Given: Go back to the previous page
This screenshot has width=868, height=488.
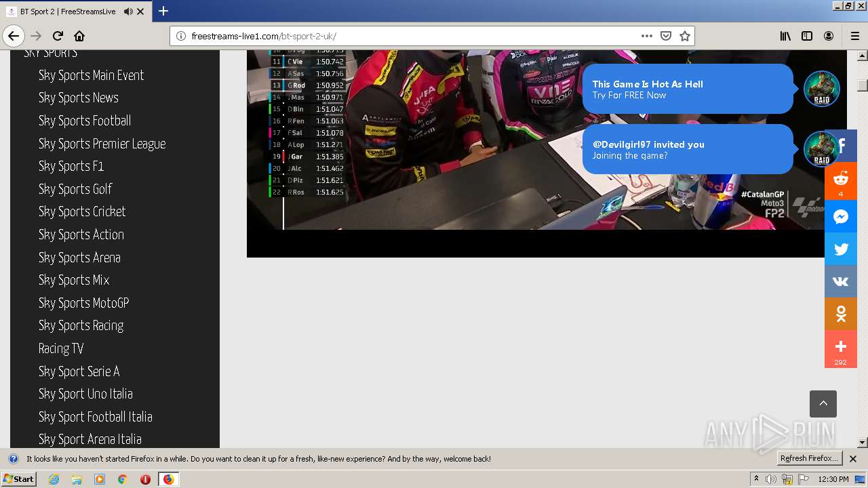Looking at the screenshot, I should tap(14, 36).
